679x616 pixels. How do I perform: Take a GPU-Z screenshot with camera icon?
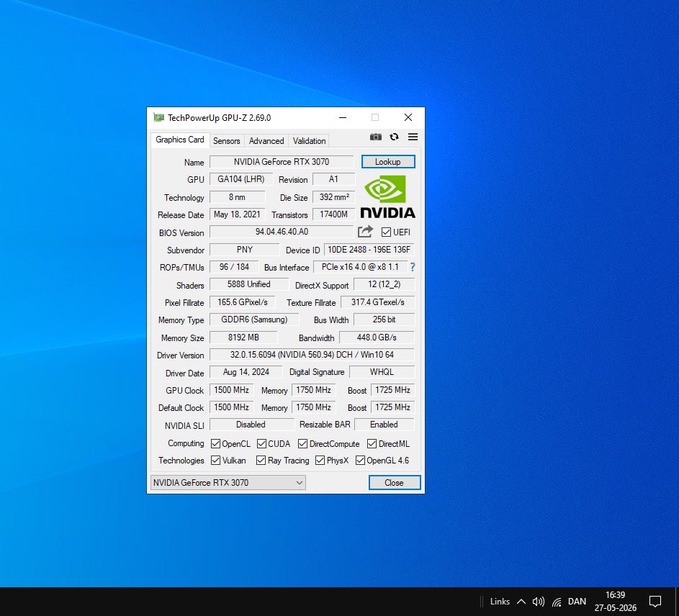[x=375, y=137]
